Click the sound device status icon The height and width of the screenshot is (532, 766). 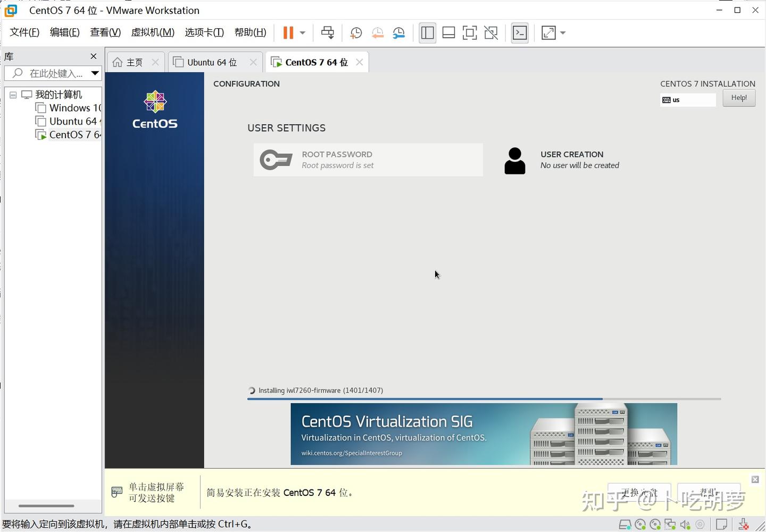[x=686, y=524]
